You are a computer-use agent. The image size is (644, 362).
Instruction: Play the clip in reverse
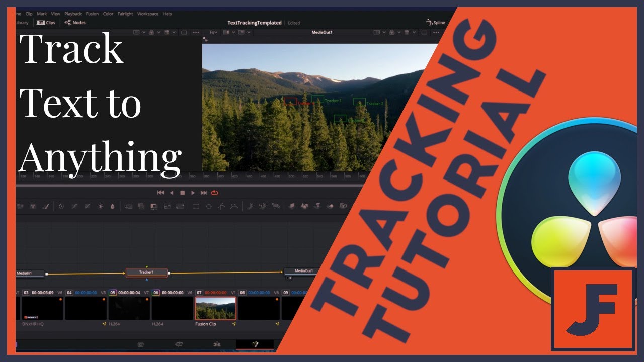click(172, 193)
